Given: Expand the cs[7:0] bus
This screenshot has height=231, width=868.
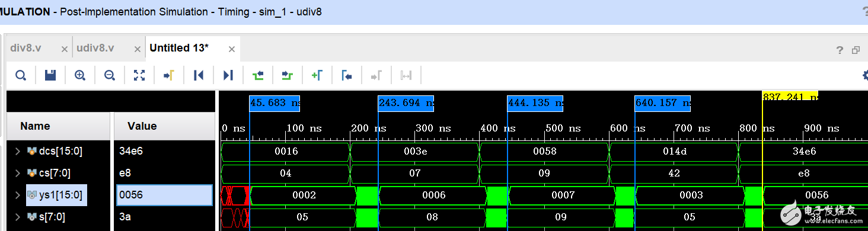Looking at the screenshot, I should coord(18,173).
